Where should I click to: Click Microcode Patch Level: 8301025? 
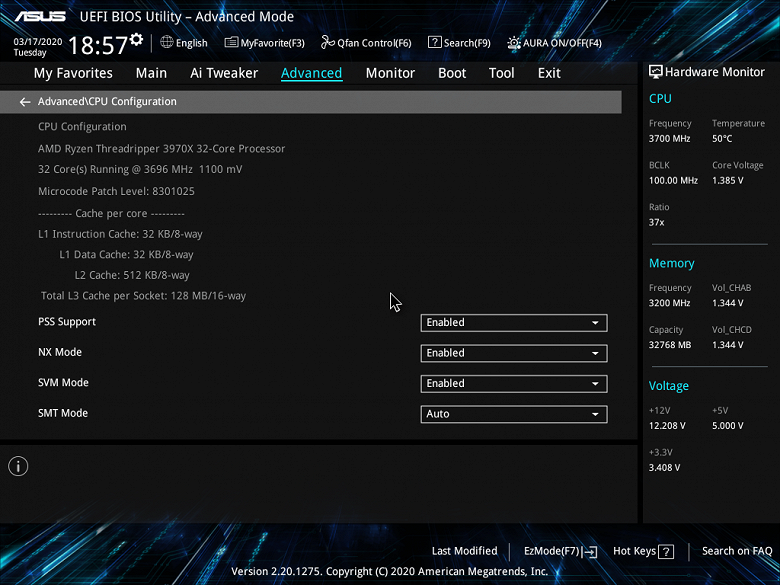(x=116, y=191)
